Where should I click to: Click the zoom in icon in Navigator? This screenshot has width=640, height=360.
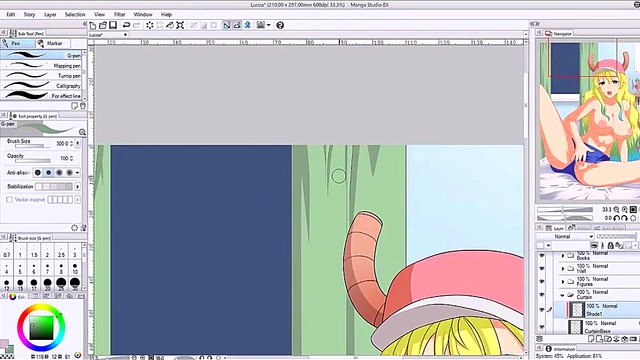[624, 209]
